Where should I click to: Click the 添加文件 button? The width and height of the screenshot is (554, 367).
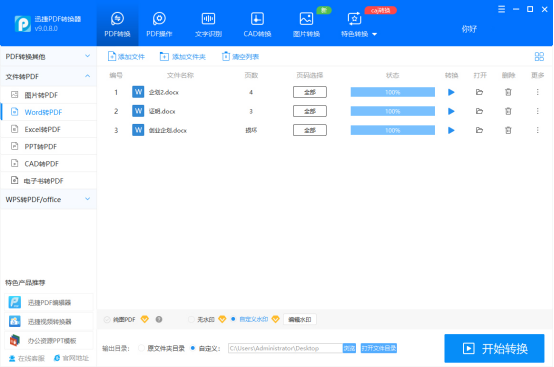tap(126, 57)
